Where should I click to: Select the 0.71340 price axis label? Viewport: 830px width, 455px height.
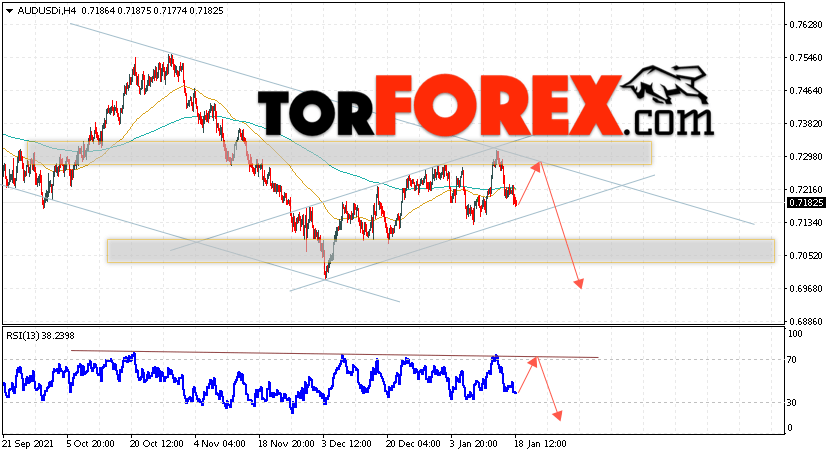click(x=806, y=223)
